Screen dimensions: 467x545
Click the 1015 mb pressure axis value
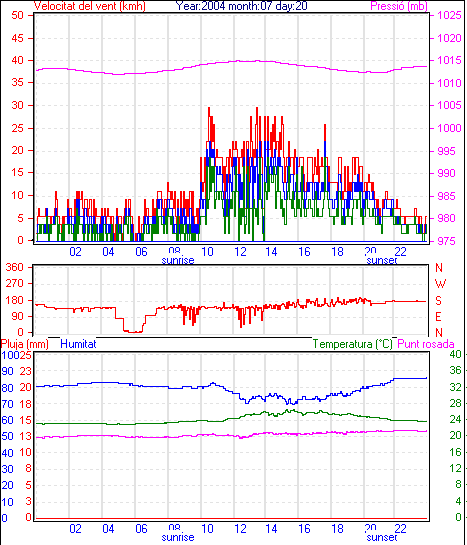pyautogui.click(x=450, y=60)
